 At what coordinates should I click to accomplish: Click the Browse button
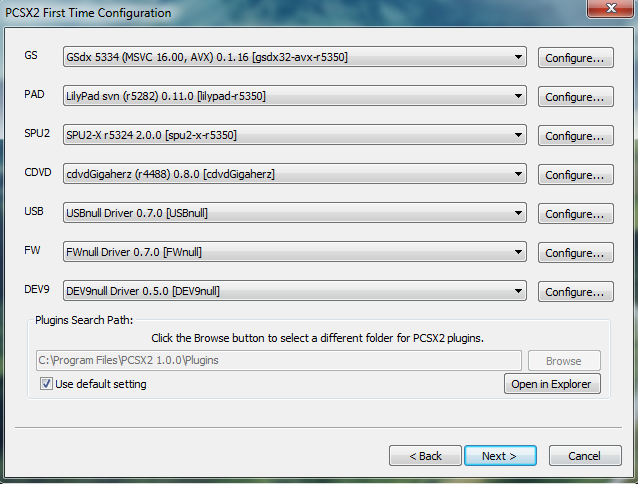tap(564, 361)
